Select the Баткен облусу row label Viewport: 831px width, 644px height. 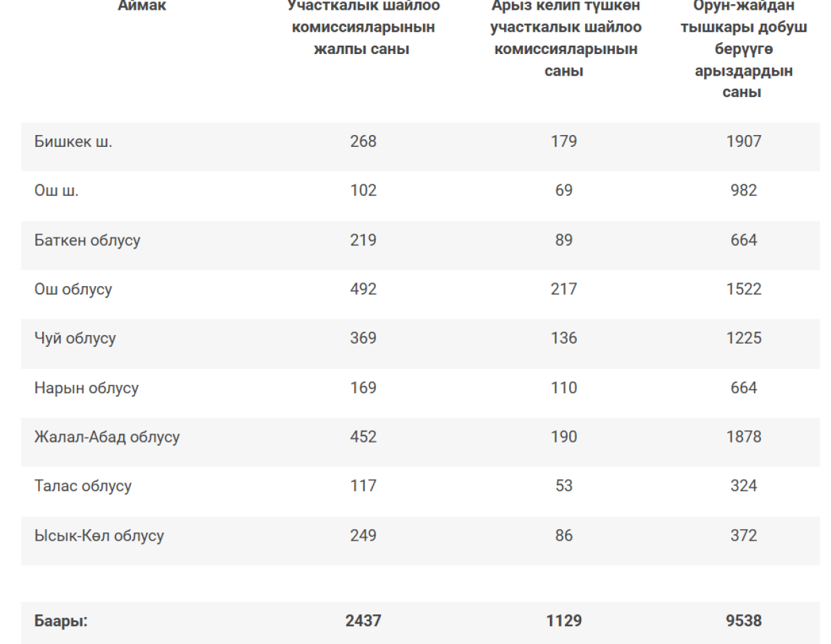[87, 240]
